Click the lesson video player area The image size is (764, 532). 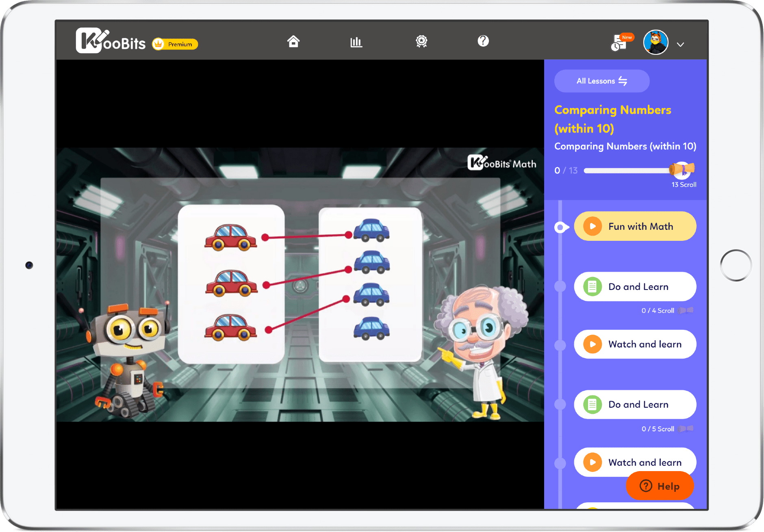tap(300, 284)
